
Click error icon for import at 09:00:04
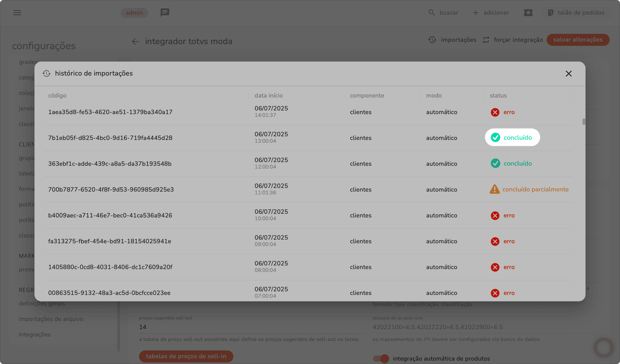coord(495,241)
